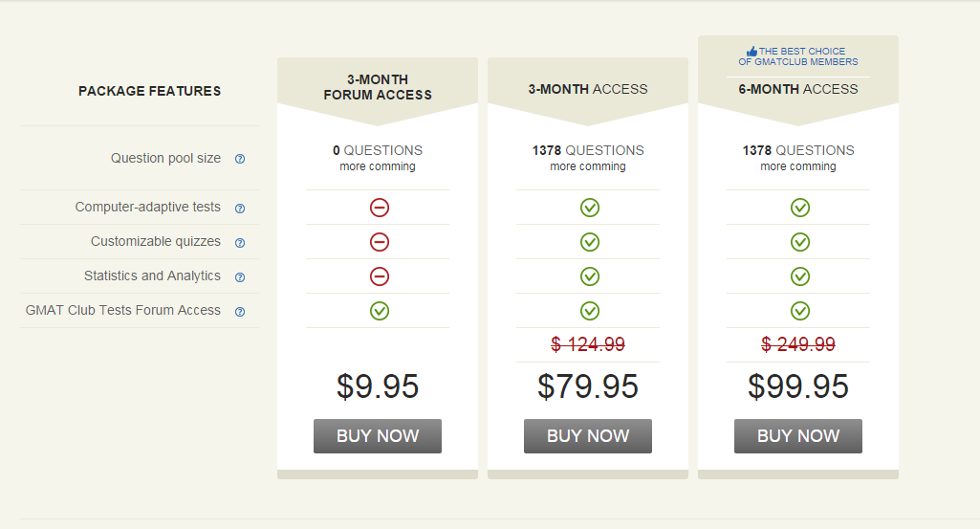The height and width of the screenshot is (529, 980).
Task: Click red unavailable icon for forum plan customizable quizzes
Action: tap(380, 242)
